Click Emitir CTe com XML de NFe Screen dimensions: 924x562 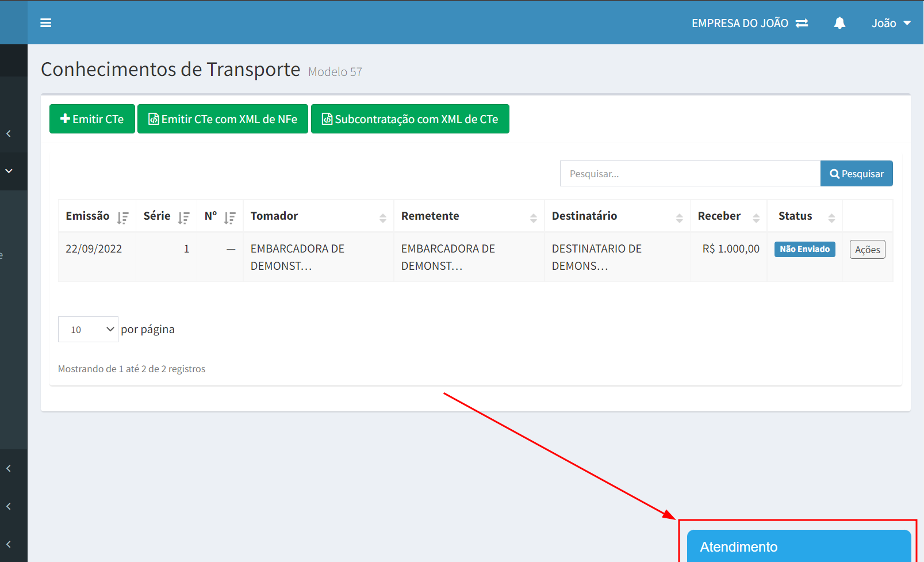pyautogui.click(x=223, y=119)
